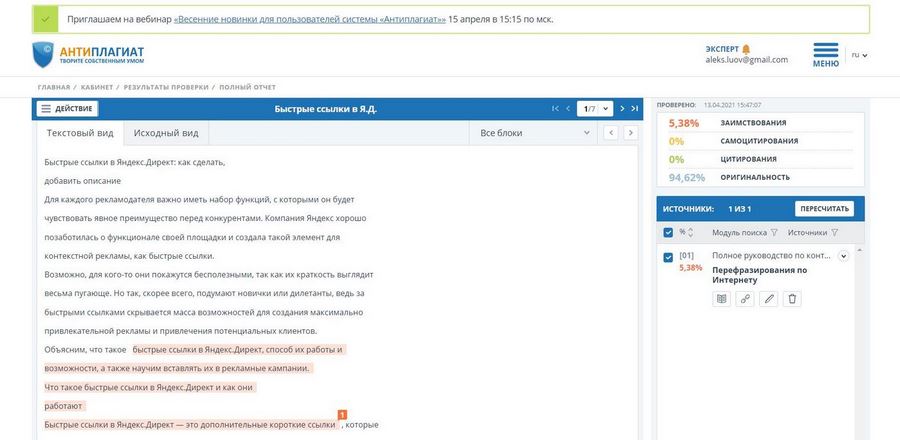This screenshot has height=440, width=900.
Task: Open the ДЕЙСТВИЕ actions menu
Action: tap(67, 109)
